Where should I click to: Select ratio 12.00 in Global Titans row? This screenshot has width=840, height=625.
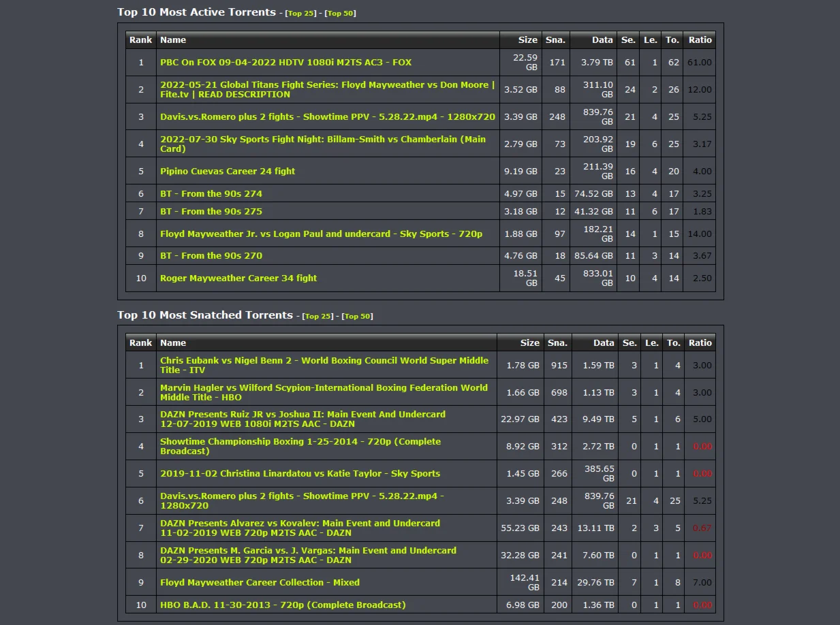[700, 89]
